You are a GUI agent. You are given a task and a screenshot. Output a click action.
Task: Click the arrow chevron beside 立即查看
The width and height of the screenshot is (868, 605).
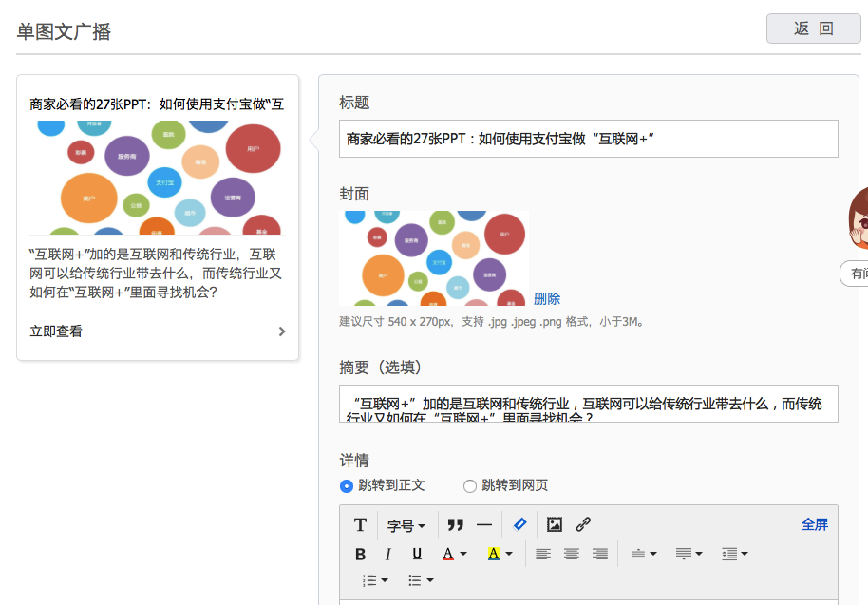pyautogui.click(x=282, y=331)
